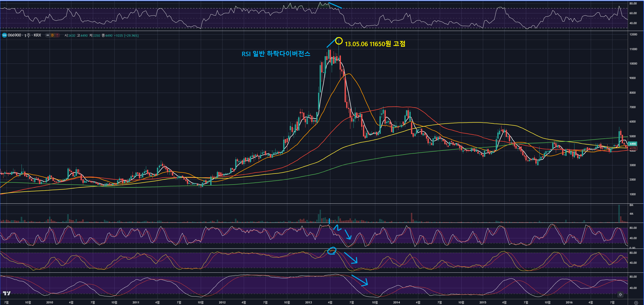Click the red 4170 price label on scale
This screenshot has height=305, width=644.
(x=633, y=148)
